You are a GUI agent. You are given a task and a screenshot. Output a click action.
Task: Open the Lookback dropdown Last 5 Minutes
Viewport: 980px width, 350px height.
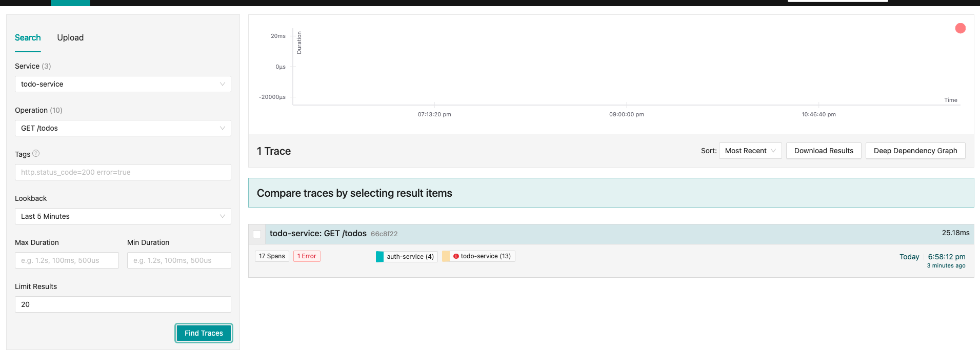point(123,216)
